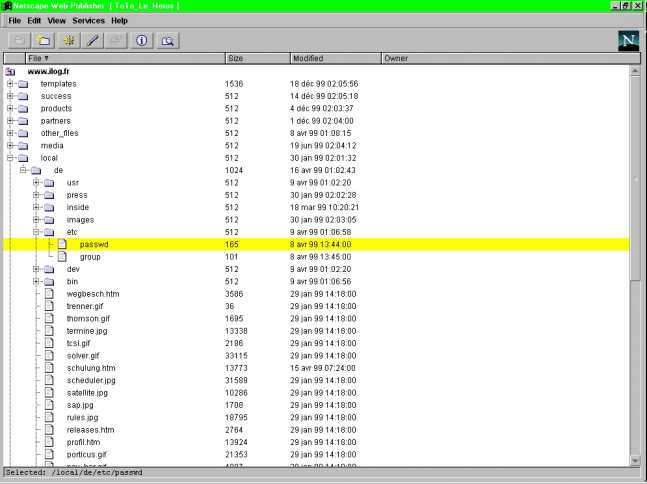Expand the templates folder node
The height and width of the screenshot is (484, 647).
pyautogui.click(x=10, y=84)
